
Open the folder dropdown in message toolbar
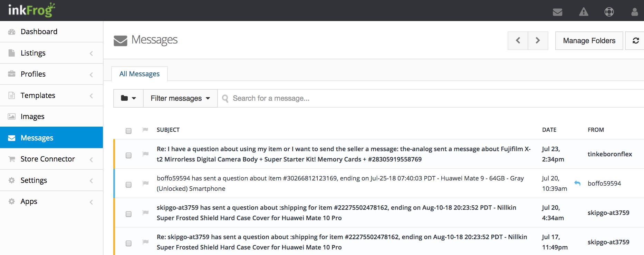pos(128,98)
